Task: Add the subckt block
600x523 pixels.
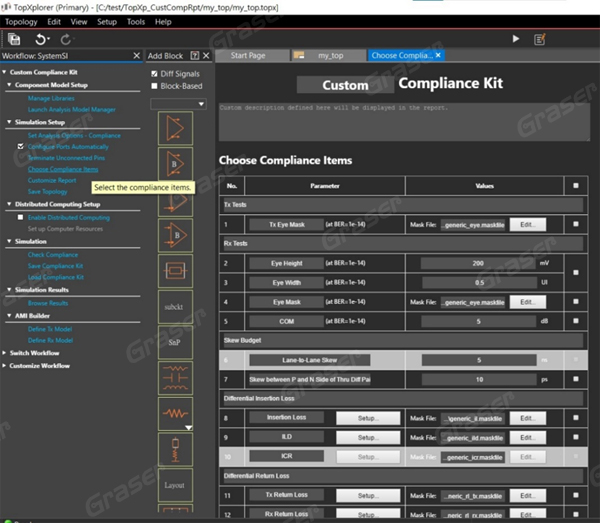Action: click(175, 307)
